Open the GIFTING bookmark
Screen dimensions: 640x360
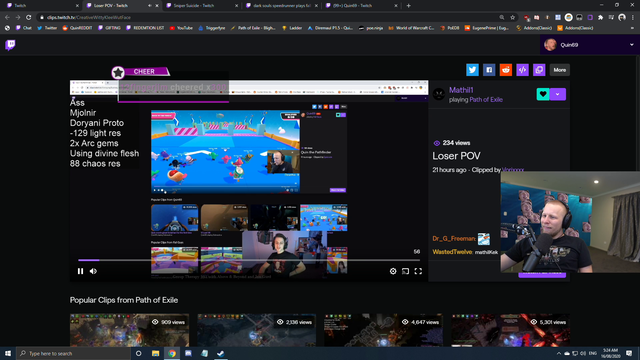pos(109,28)
